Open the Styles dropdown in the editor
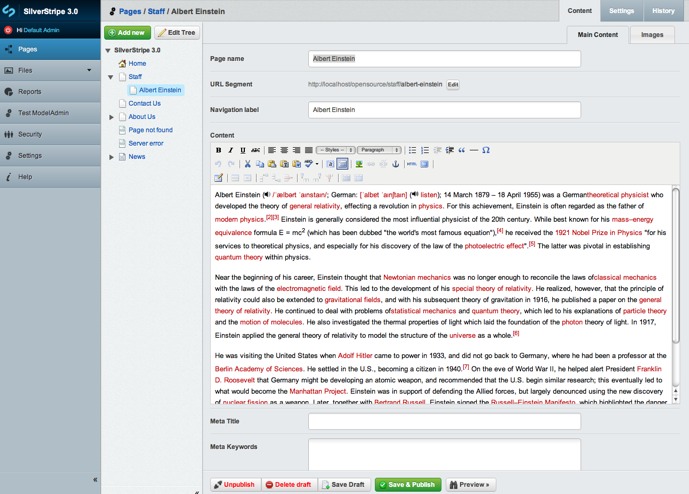The height and width of the screenshot is (494, 689). 335,150
